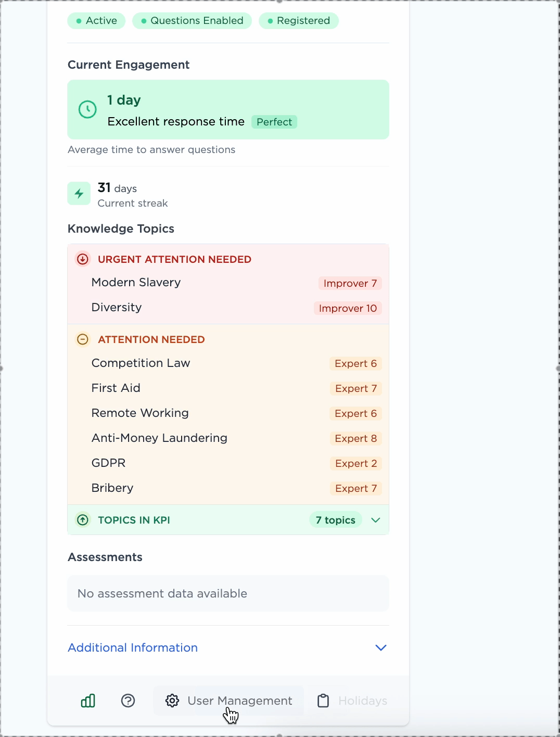Expand the Topics in KPI chevron

(376, 520)
